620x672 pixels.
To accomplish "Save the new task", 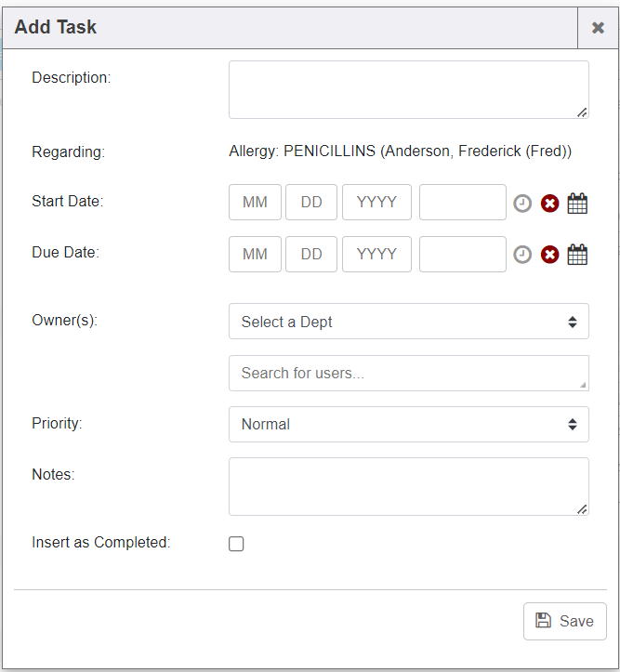I will tap(564, 621).
